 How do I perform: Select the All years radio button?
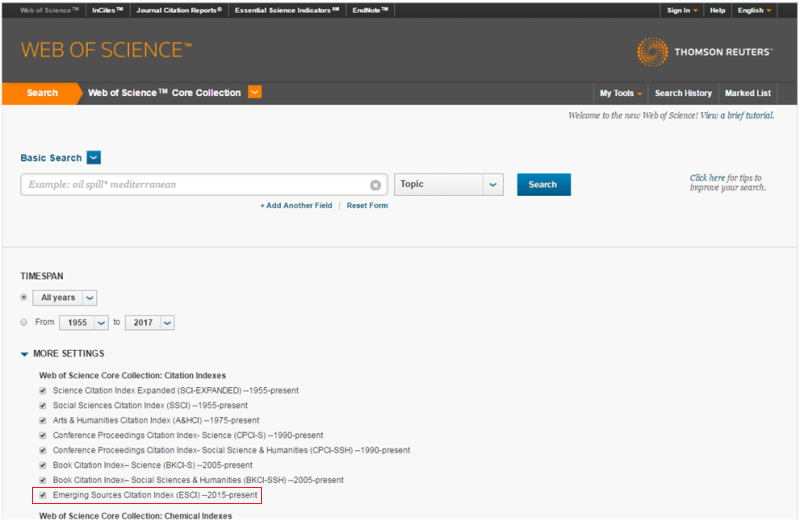(x=23, y=297)
